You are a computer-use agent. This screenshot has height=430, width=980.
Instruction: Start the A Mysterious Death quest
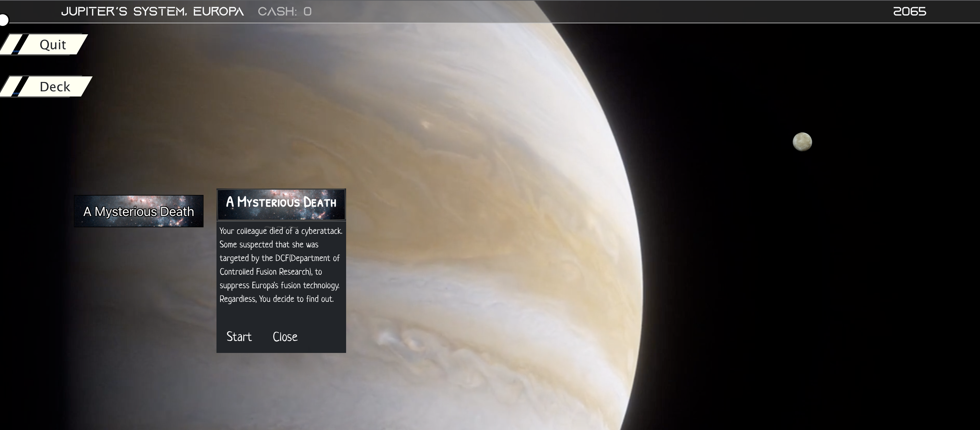pyautogui.click(x=239, y=336)
